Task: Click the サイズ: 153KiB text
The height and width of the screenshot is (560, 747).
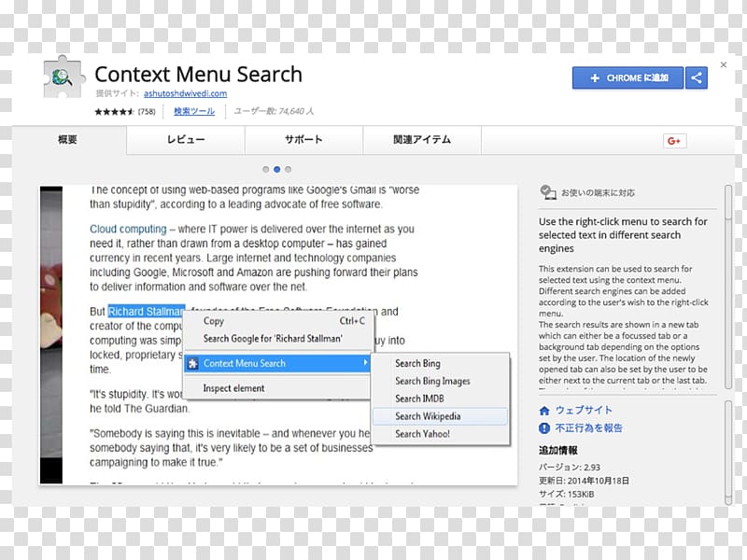Action: point(567,494)
